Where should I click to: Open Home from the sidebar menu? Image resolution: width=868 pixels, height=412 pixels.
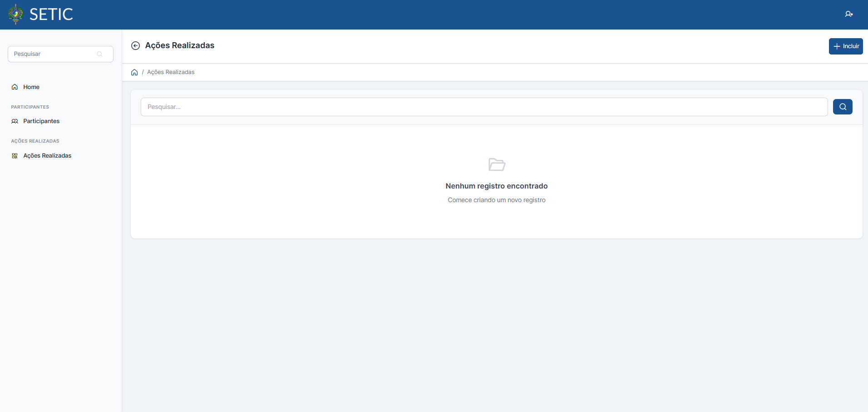(x=31, y=87)
